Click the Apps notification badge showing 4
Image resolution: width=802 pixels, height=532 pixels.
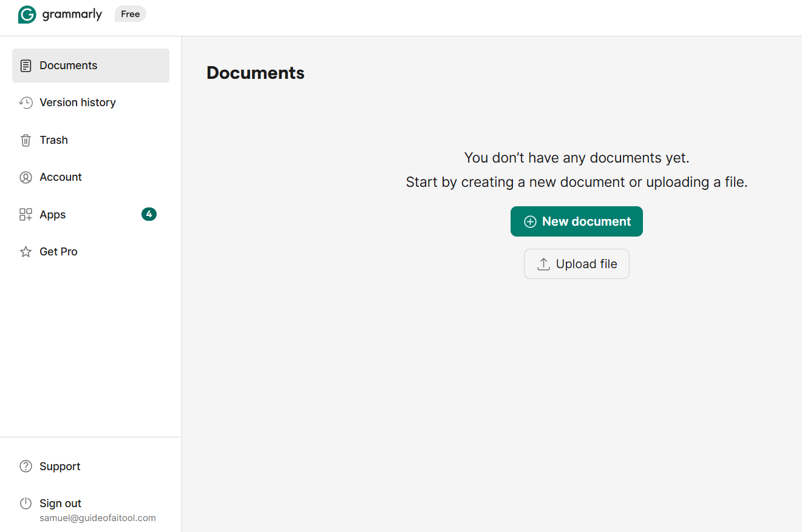point(149,214)
